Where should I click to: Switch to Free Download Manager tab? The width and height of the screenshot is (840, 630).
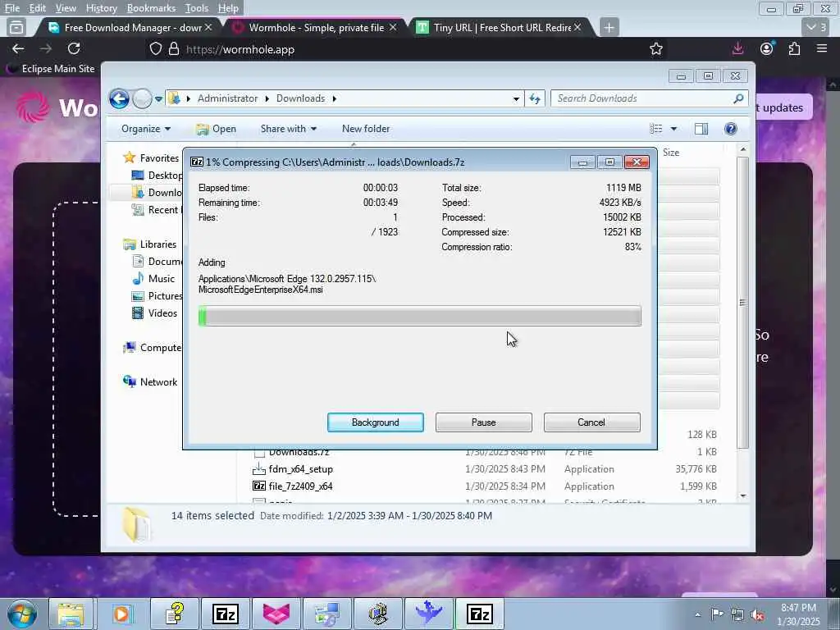click(x=129, y=27)
